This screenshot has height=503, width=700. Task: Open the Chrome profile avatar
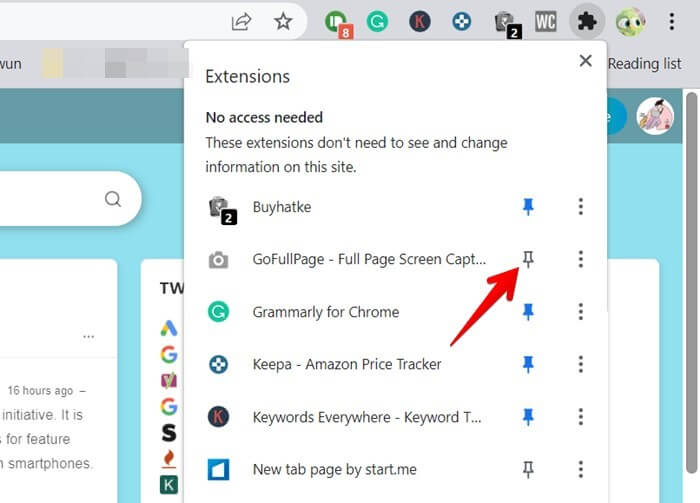point(630,21)
